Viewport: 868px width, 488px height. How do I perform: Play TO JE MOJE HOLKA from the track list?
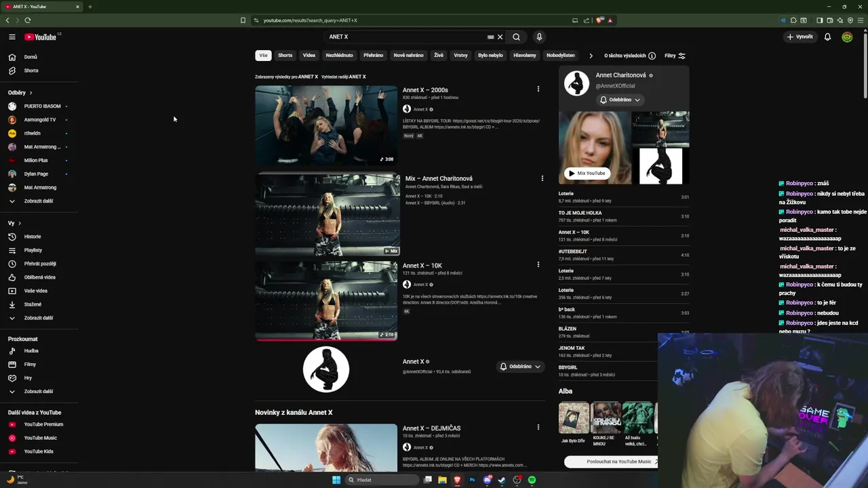[x=624, y=216]
